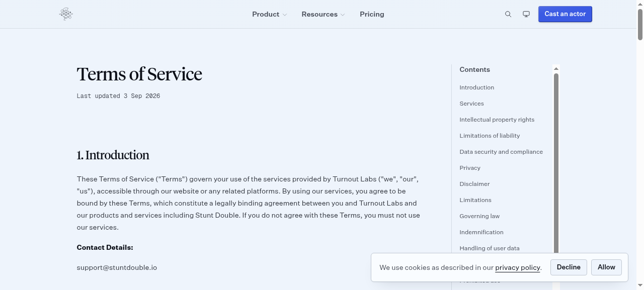Viewport: 644px width, 290px height.
Task: Go to Governing law section
Action: click(x=479, y=216)
